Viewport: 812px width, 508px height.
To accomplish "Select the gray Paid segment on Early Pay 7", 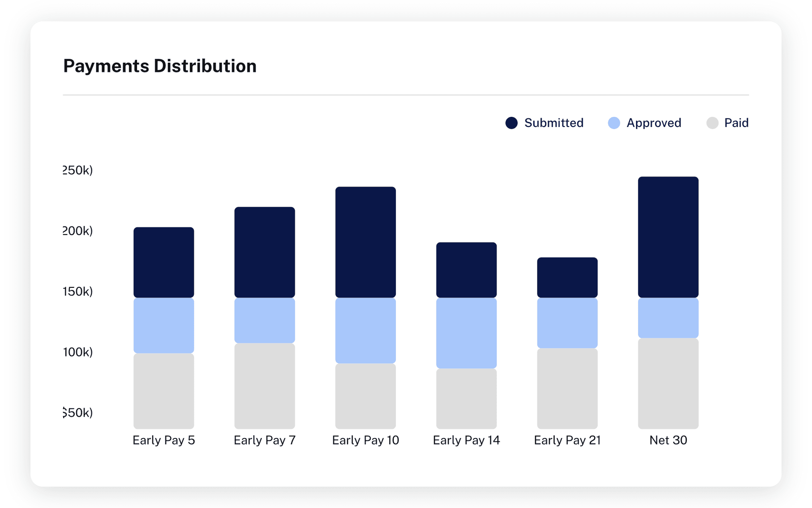I will tap(264, 385).
